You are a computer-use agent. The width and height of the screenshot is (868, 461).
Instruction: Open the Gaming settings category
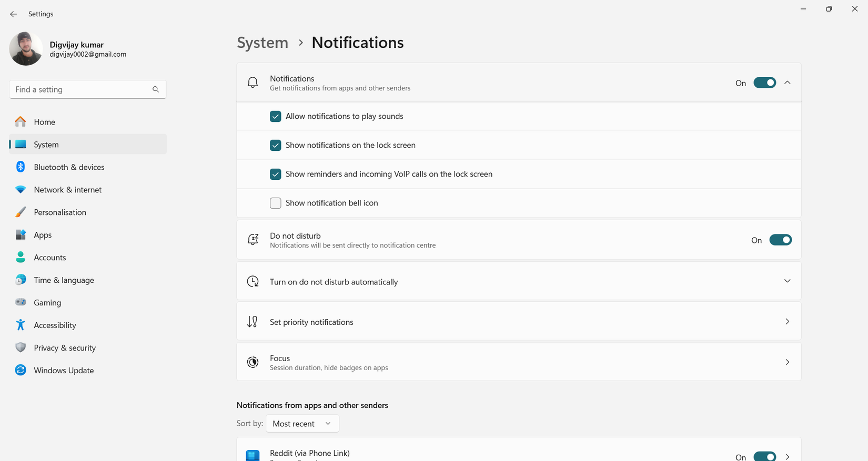point(47,303)
